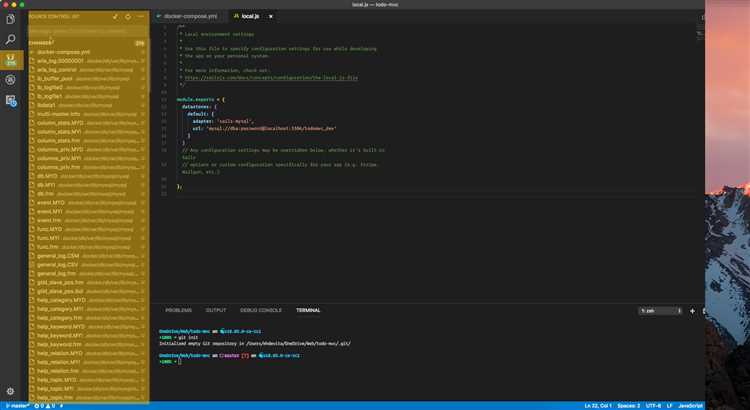Open the DEBUG CONSOLE panel tab
The image size is (750, 410).
pos(261,310)
